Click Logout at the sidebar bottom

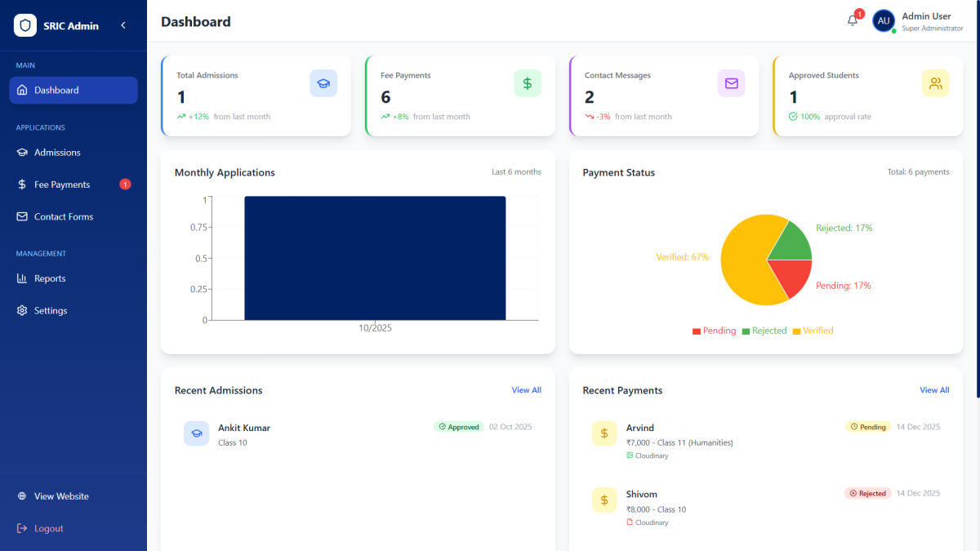(x=48, y=528)
